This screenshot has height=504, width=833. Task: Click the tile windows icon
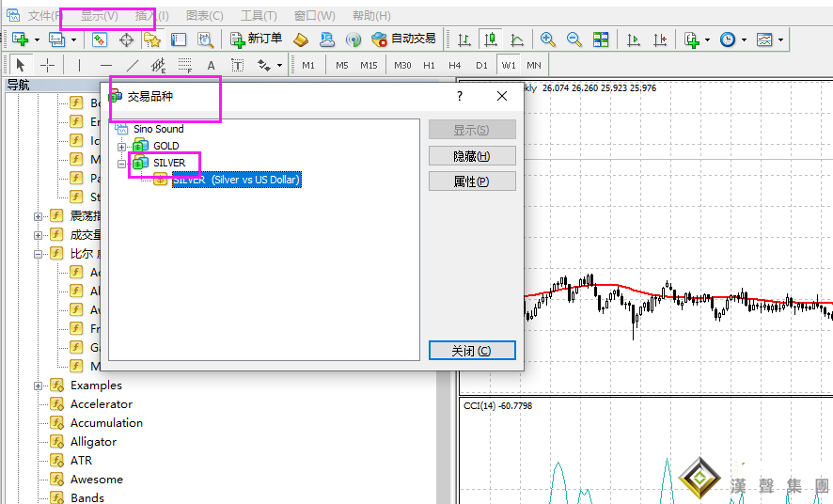pos(601,39)
